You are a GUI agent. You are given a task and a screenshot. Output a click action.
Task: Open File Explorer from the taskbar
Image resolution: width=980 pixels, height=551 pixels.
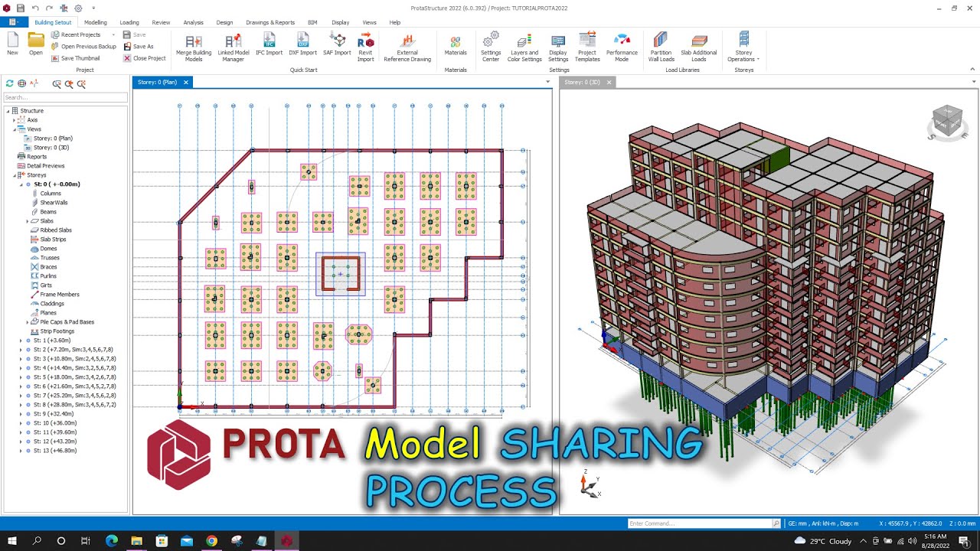click(x=136, y=541)
